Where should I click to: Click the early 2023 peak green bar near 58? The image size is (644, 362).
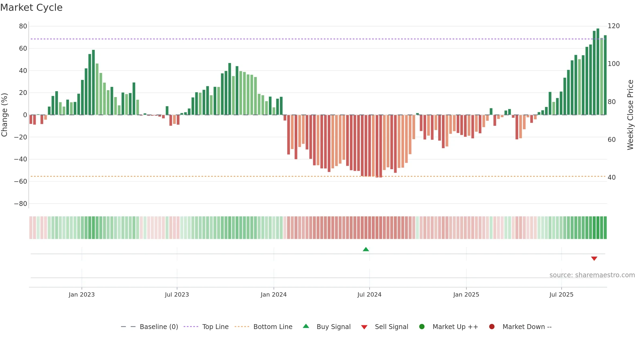click(x=93, y=82)
